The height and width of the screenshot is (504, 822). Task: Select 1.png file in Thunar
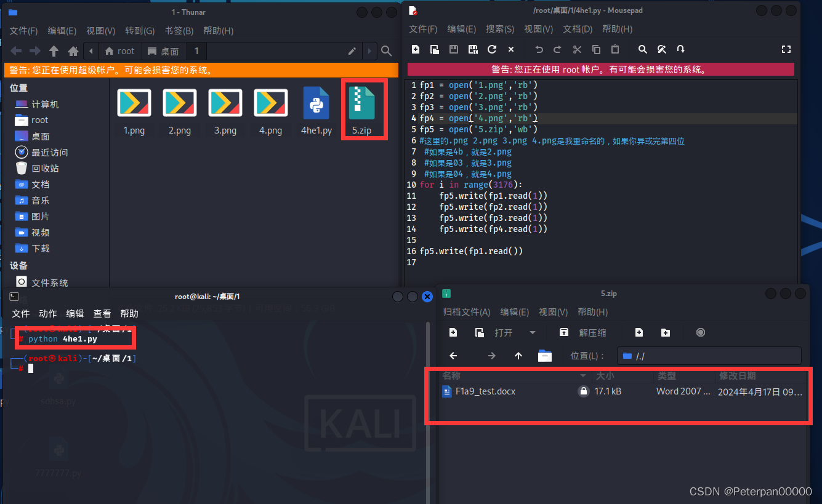click(x=134, y=111)
